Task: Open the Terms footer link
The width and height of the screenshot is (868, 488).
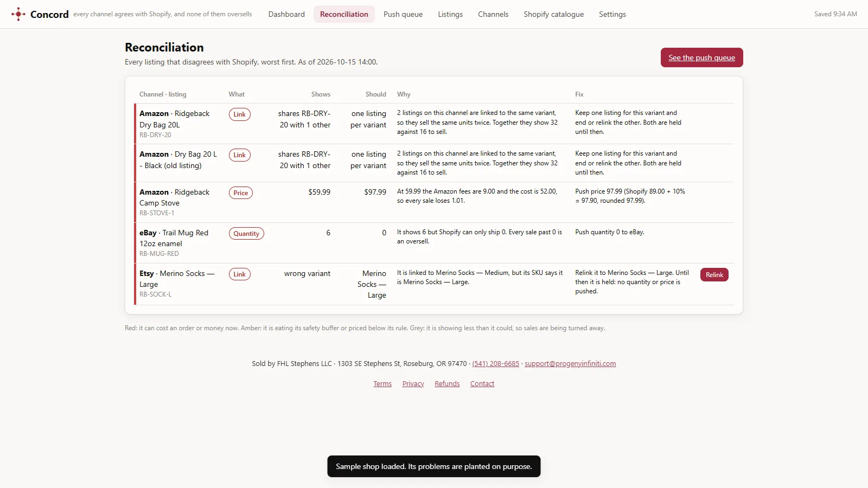Action: [382, 384]
